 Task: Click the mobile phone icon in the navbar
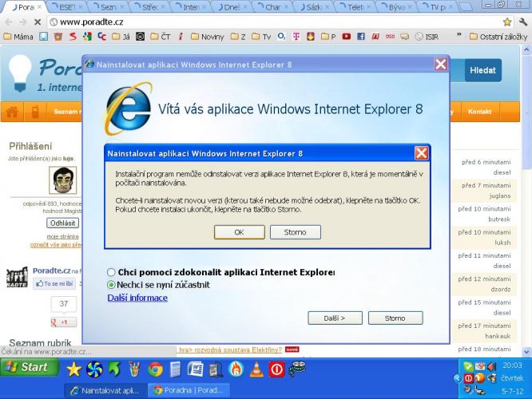(x=35, y=112)
